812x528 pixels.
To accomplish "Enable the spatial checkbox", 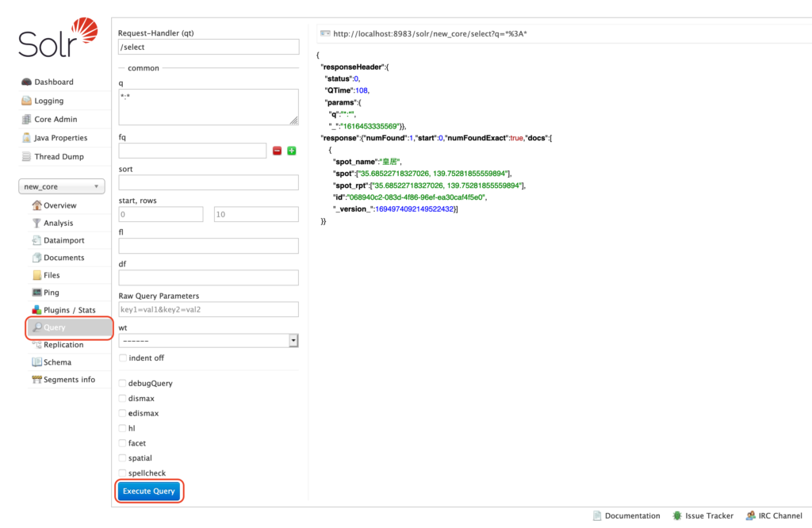I will point(122,458).
